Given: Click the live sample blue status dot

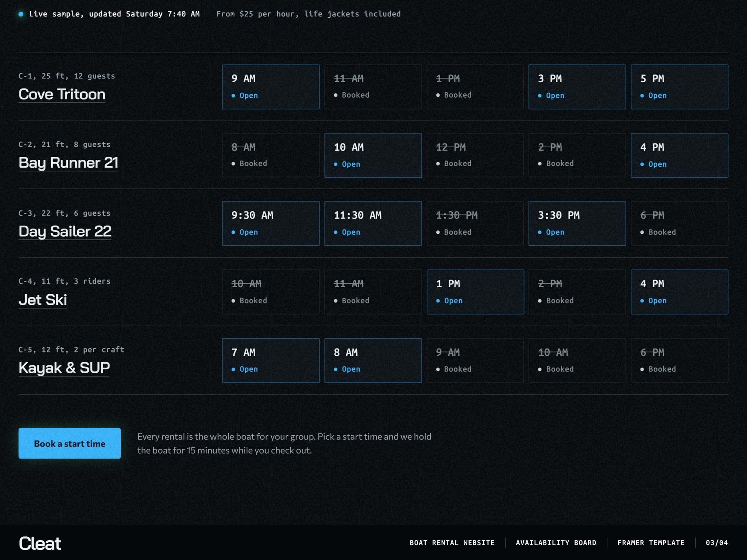Looking at the screenshot, I should coord(21,14).
